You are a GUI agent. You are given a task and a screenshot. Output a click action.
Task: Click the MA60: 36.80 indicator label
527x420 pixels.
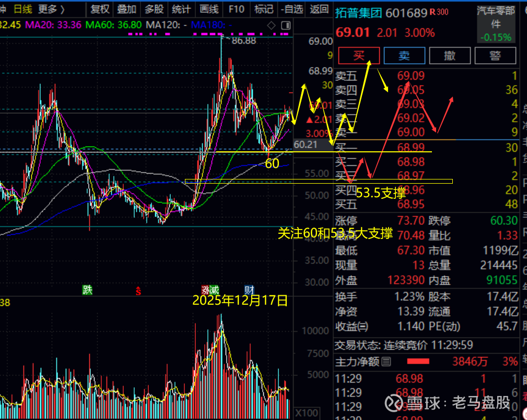113,25
